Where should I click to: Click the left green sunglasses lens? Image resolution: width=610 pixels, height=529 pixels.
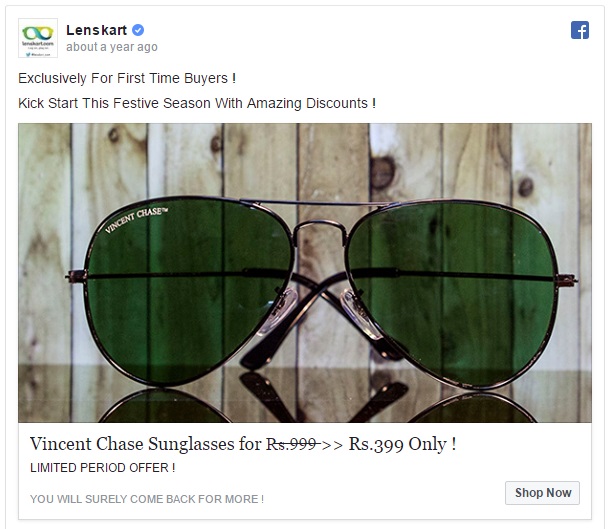pos(188,290)
